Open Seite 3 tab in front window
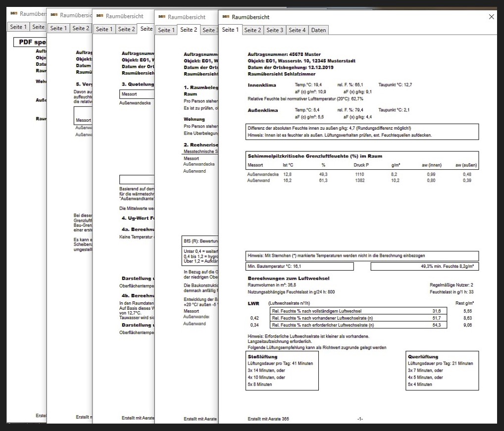The image size is (504, 431). pyautogui.click(x=275, y=30)
